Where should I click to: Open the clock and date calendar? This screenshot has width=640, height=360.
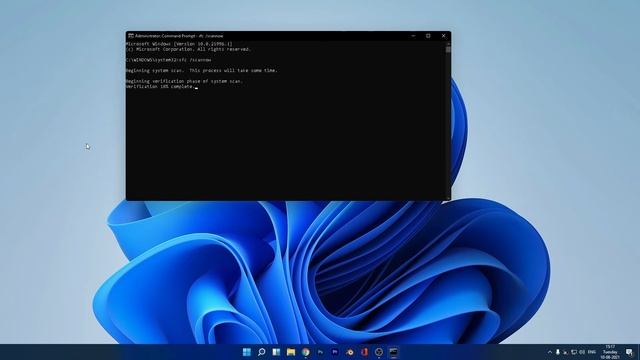tap(611, 352)
